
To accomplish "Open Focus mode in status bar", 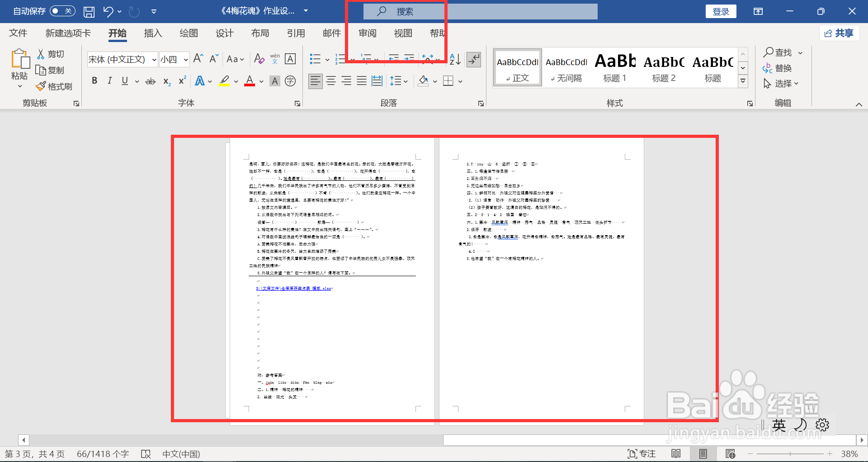I will pyautogui.click(x=642, y=454).
